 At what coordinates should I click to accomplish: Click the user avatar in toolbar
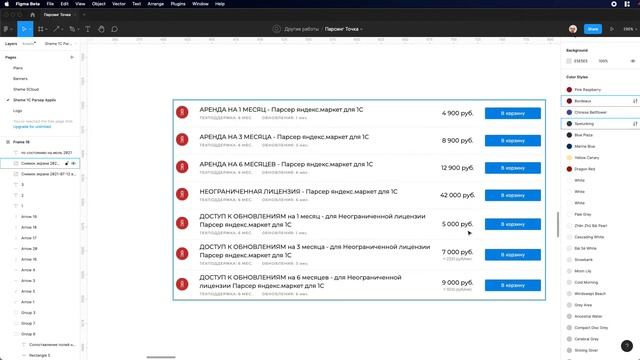(573, 29)
